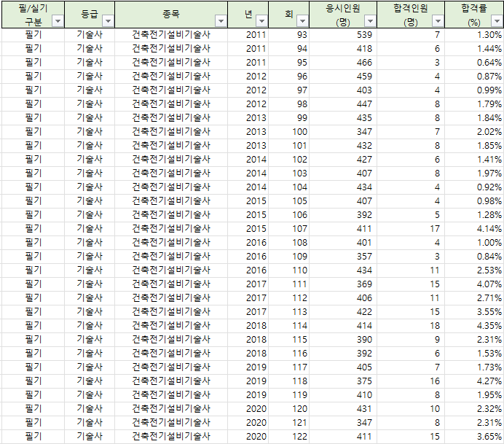Click 합격인원 cell with value 16

(411, 381)
